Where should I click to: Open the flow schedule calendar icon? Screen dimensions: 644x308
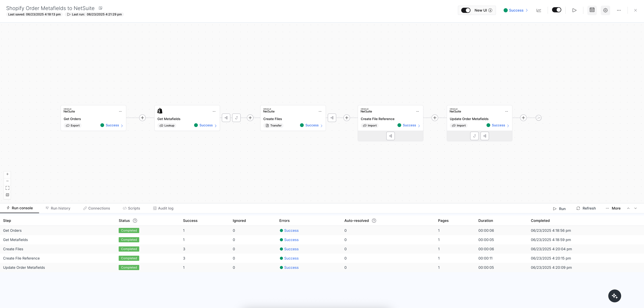(x=592, y=10)
